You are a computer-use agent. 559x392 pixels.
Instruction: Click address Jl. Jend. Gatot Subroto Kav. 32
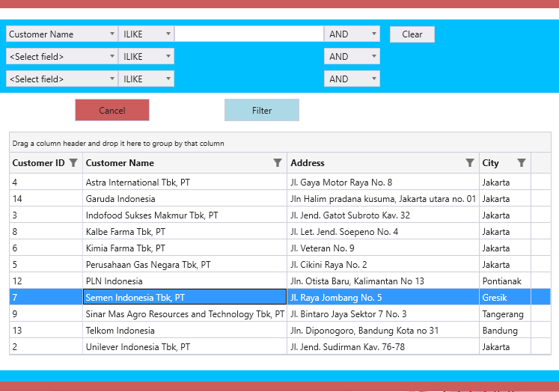click(x=383, y=215)
